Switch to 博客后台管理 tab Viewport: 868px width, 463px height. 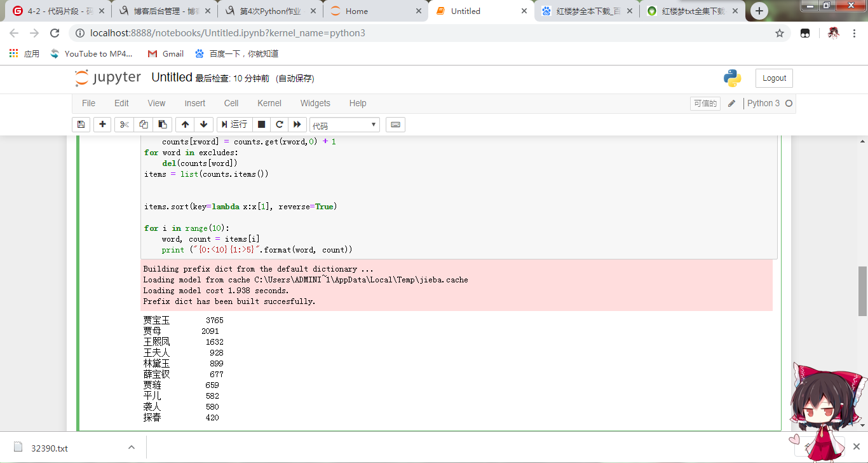point(163,11)
